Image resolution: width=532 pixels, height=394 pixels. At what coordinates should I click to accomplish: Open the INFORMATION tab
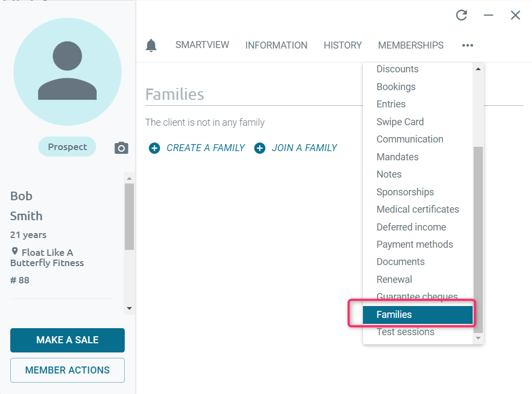(276, 45)
